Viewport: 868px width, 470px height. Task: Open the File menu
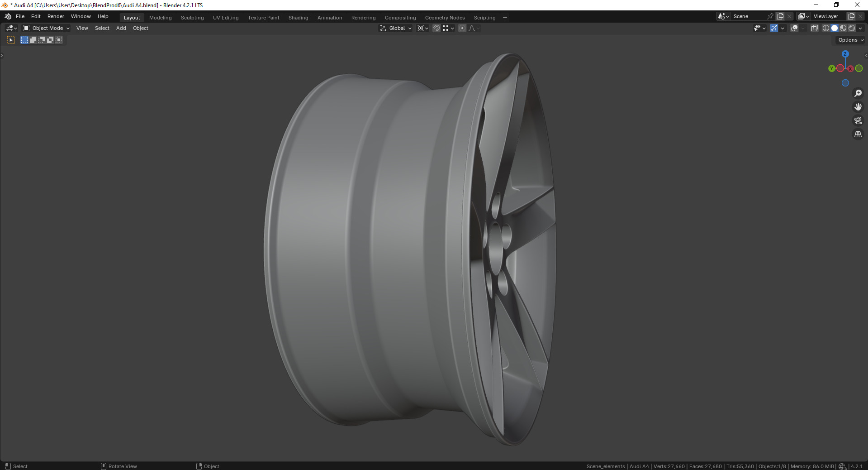pos(20,16)
